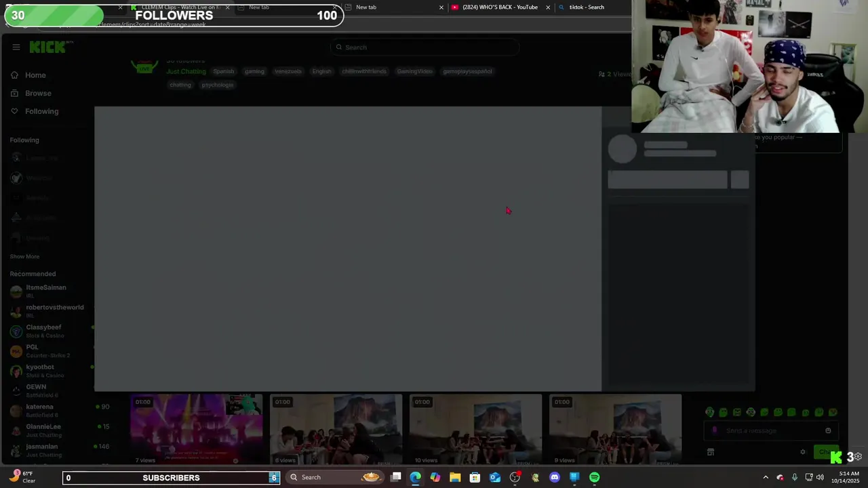Open the Kick hamburger menu
This screenshot has height=488, width=868.
coord(16,47)
